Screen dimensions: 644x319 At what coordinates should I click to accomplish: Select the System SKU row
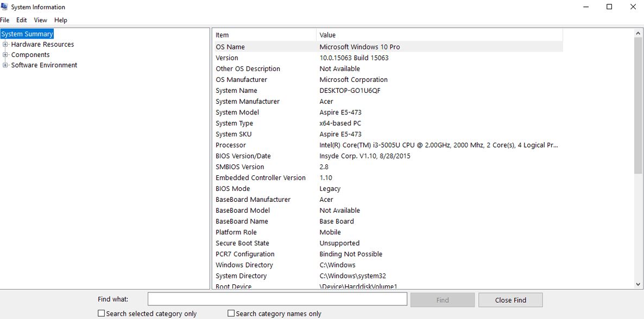click(388, 134)
